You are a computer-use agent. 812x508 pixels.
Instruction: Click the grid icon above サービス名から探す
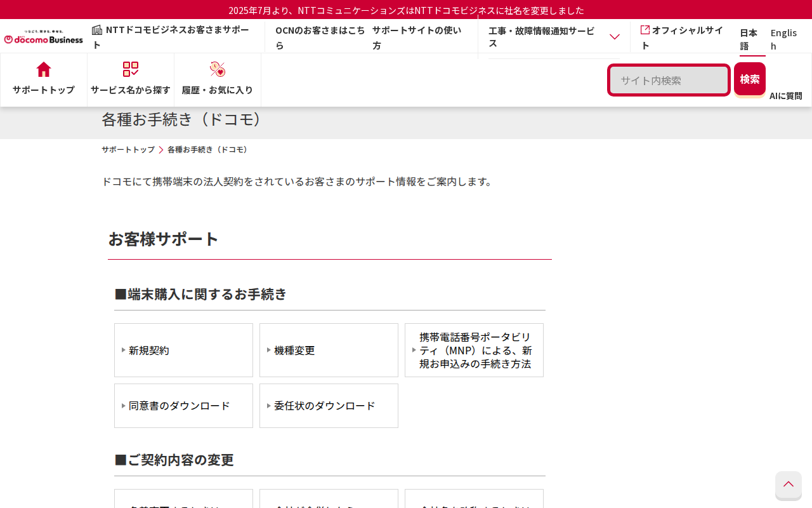coord(131,69)
